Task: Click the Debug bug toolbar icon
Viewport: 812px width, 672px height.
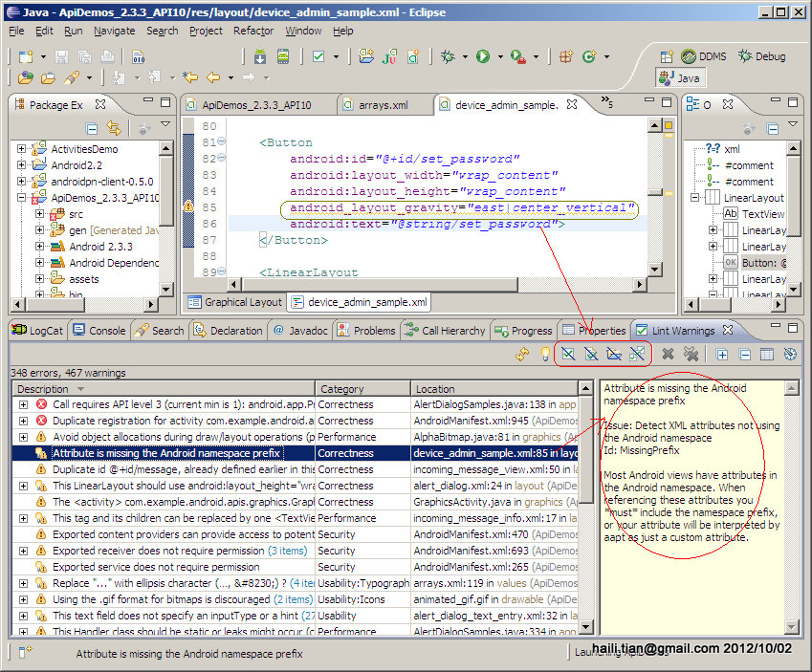Action: point(448,56)
